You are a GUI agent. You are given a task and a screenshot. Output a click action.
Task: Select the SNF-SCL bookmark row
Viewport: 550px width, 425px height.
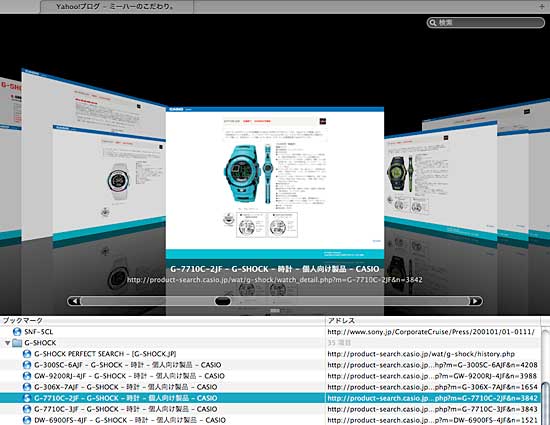click(x=270, y=332)
